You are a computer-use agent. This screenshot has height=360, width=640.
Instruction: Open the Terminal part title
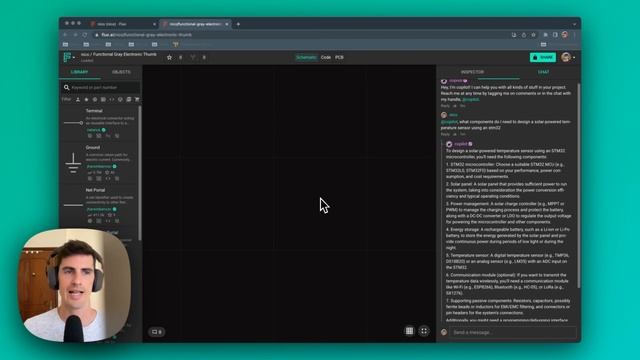(94, 111)
